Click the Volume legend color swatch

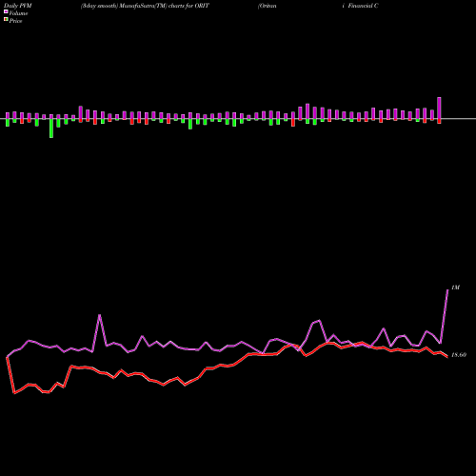[6, 12]
